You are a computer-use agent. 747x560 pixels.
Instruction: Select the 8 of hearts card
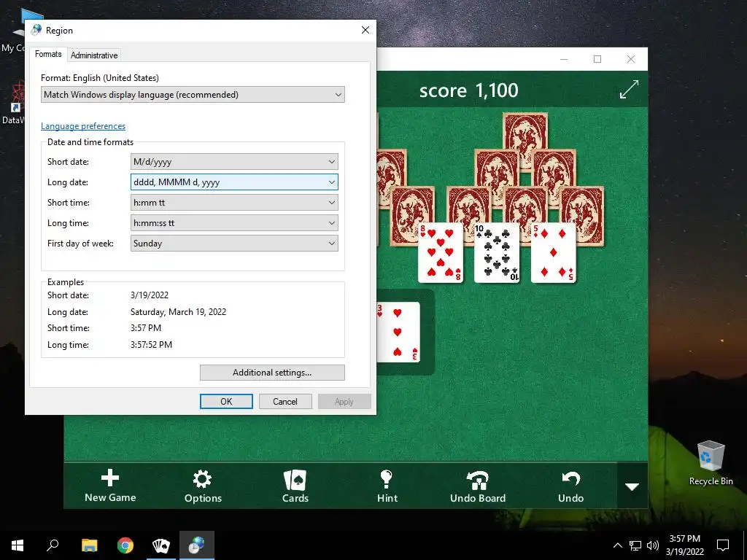pos(440,253)
